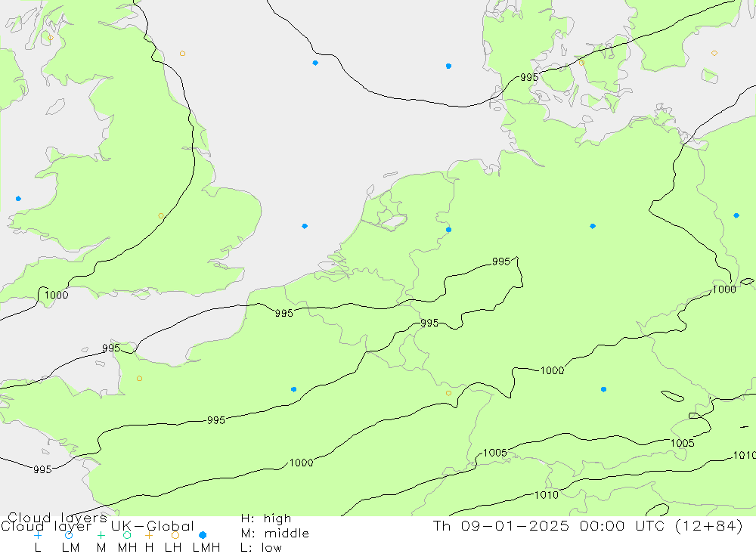The width and height of the screenshot is (756, 554).
Task: Pick the blue LMH dot over north-central Germany
Action: coord(593,226)
